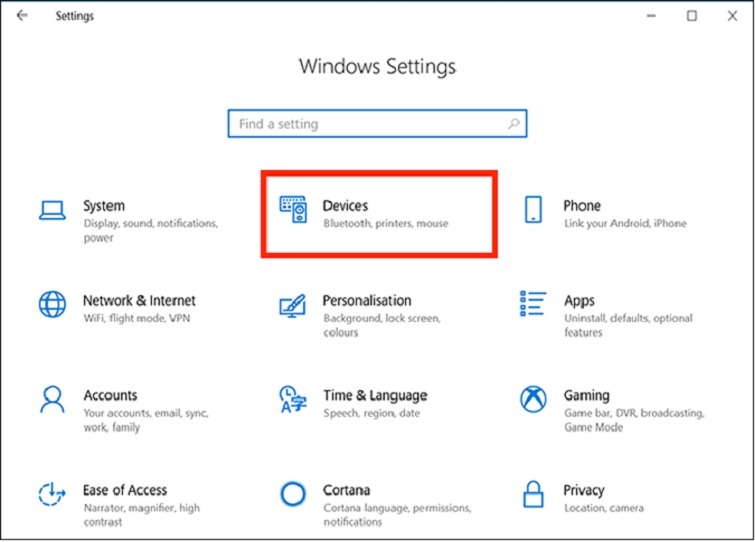This screenshot has height=542, width=755.
Task: Select the Network & Internet globe icon
Action: point(51,304)
